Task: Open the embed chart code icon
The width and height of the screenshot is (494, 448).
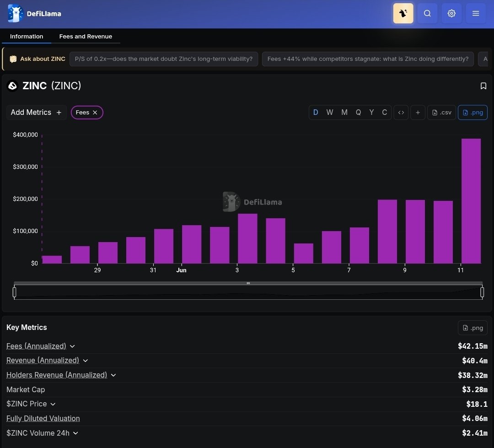Action: coord(401,113)
